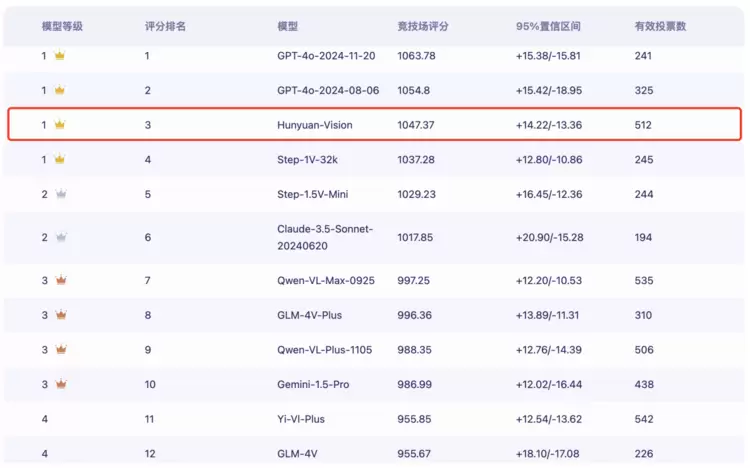Image resolution: width=750 pixels, height=468 pixels.
Task: Click the bronze crown in GLM-4V-Plus row
Action: (60, 315)
